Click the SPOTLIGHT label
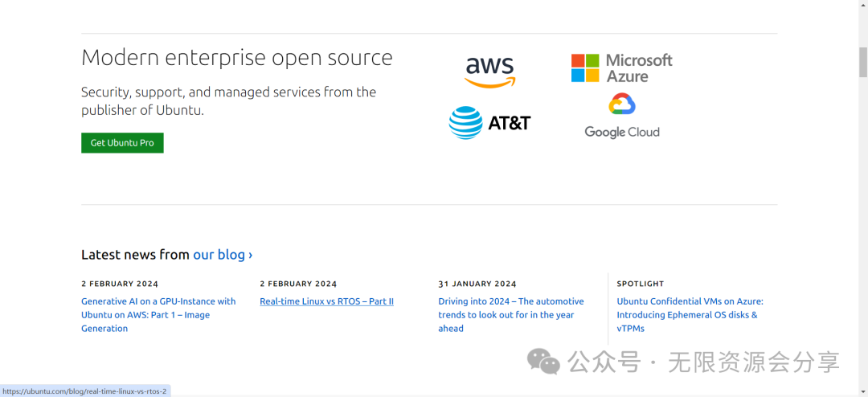The height and width of the screenshot is (397, 868). click(x=641, y=284)
